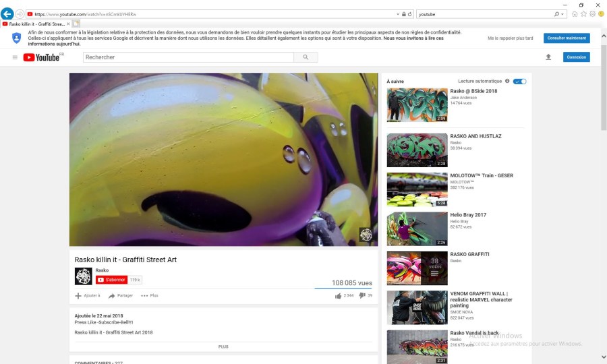This screenshot has width=607, height=364.
Task: Open the YouTube hamburger guide menu
Action: click(15, 57)
